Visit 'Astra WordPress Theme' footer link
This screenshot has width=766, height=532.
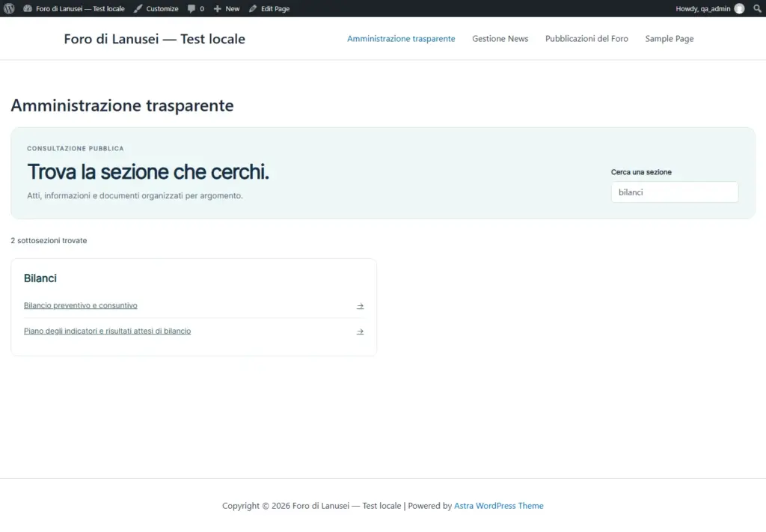(x=499, y=506)
